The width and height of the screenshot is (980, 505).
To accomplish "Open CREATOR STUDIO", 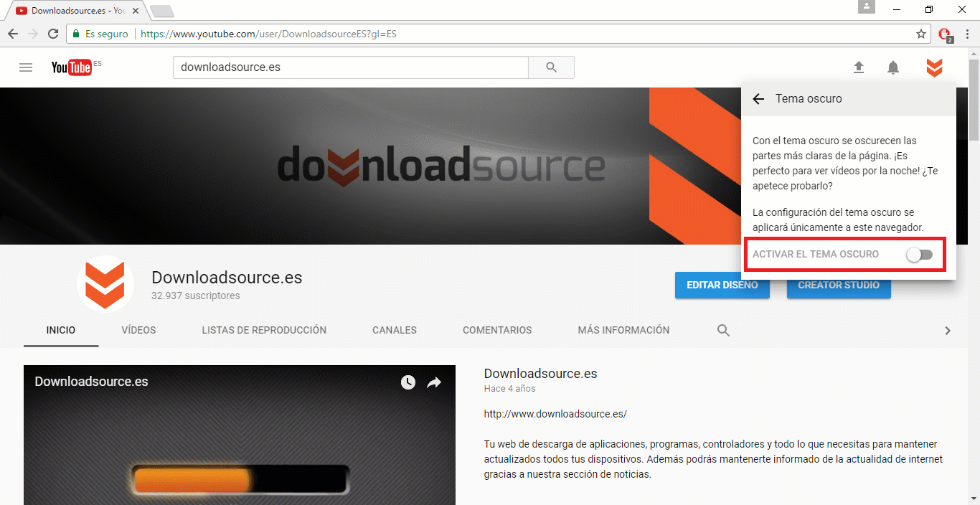I will (839, 285).
